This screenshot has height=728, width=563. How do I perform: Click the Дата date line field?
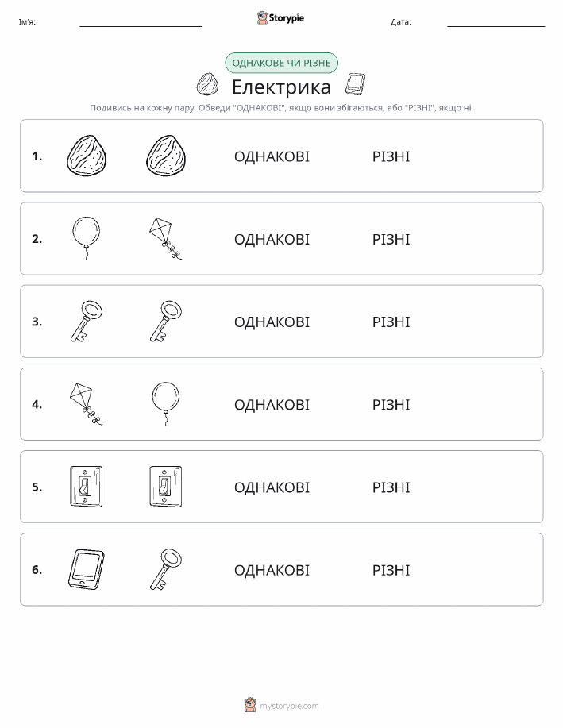496,21
